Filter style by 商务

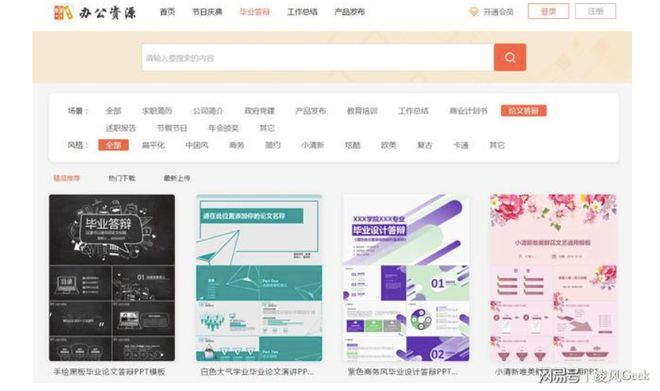237,145
